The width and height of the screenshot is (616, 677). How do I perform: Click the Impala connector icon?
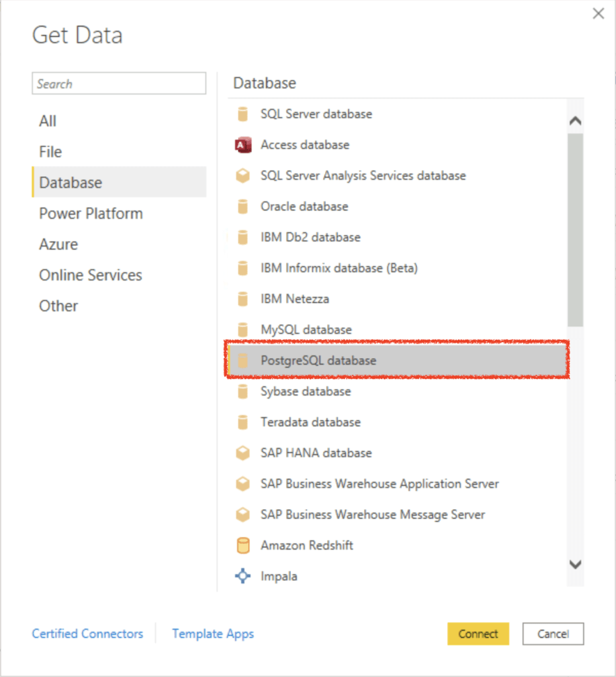[243, 576]
